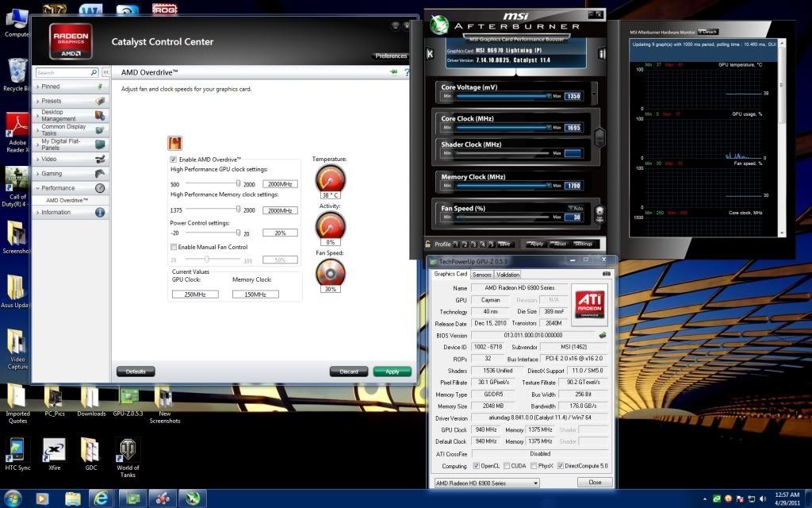812x508 pixels.
Task: Click volume speaker icon in system tray
Action: pyautogui.click(x=763, y=498)
